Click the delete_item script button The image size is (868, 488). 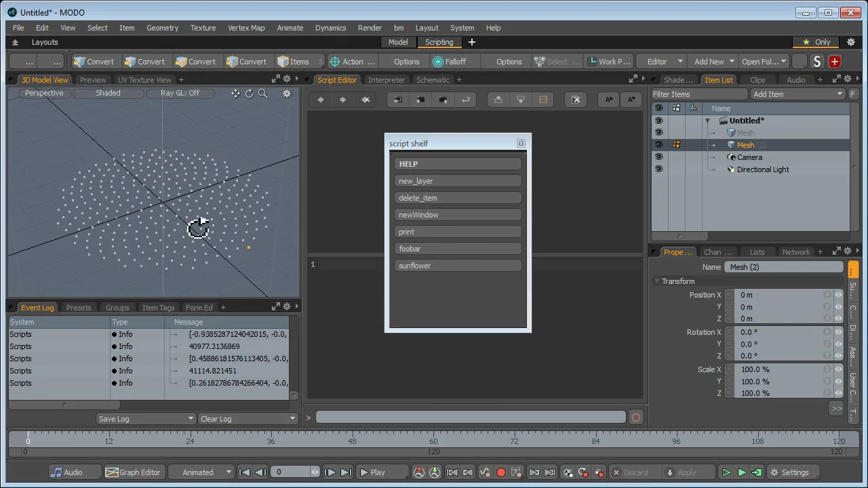(458, 198)
